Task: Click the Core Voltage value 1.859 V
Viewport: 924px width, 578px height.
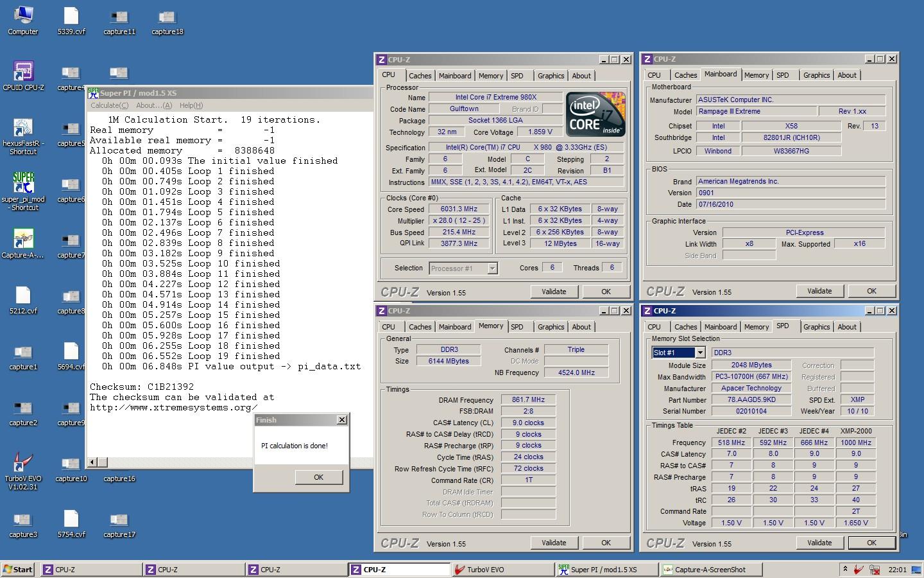Action: tap(540, 132)
